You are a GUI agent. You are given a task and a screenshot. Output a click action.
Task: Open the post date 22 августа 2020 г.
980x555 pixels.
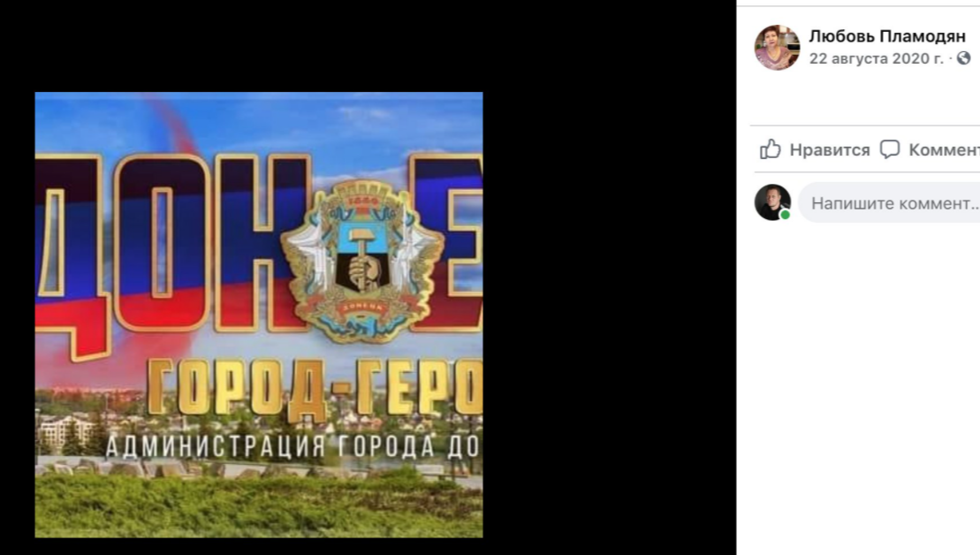(x=876, y=58)
